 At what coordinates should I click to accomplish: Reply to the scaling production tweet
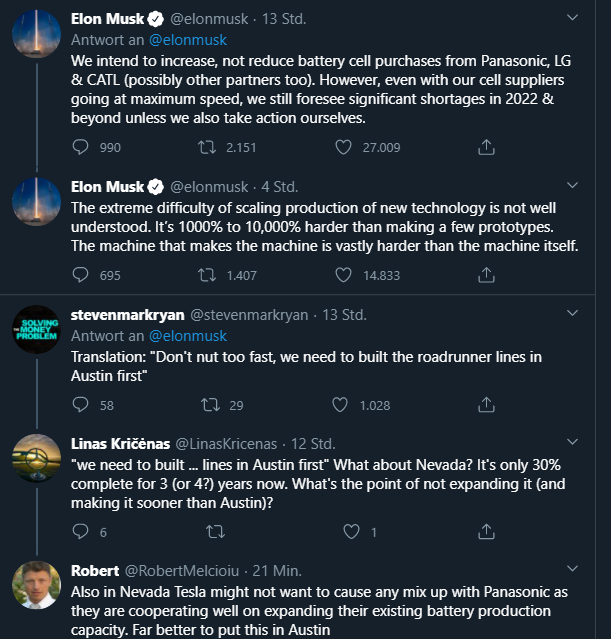(x=82, y=274)
